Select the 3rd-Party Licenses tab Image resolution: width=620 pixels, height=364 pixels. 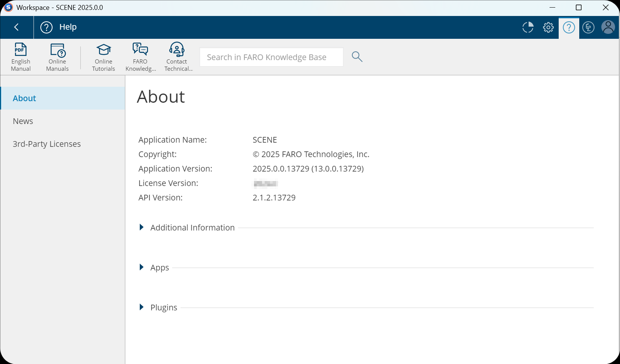point(63,144)
